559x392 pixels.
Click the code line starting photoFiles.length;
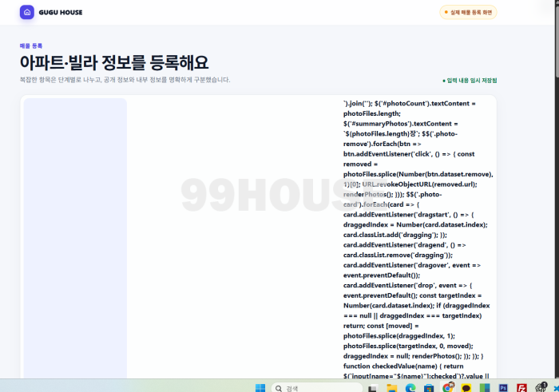[372, 113]
